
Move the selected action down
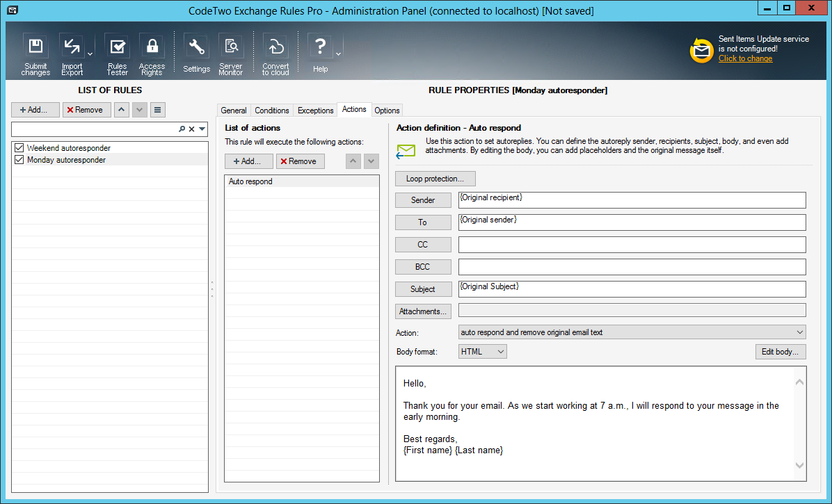pos(371,161)
